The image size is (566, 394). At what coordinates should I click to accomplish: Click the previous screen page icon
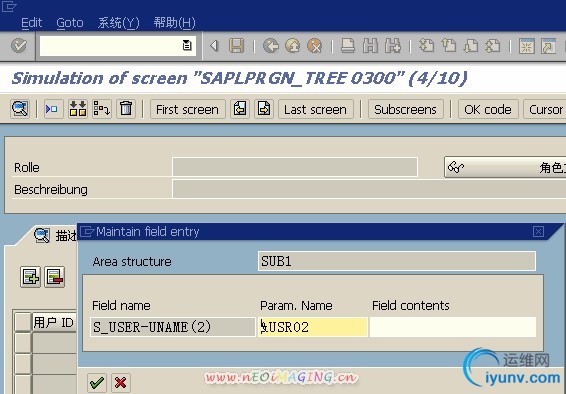pyautogui.click(x=240, y=109)
